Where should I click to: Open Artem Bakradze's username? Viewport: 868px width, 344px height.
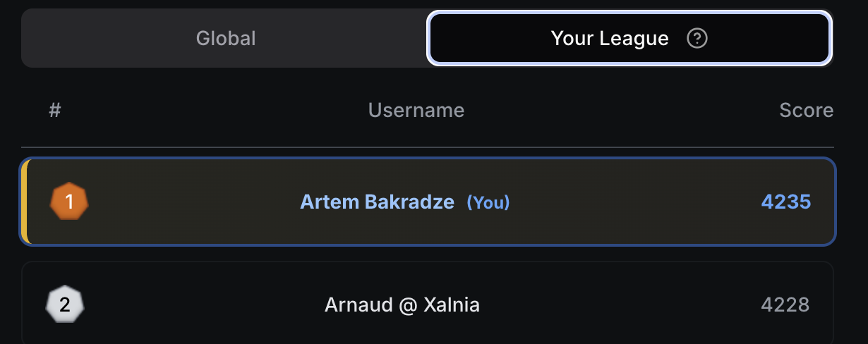(377, 202)
